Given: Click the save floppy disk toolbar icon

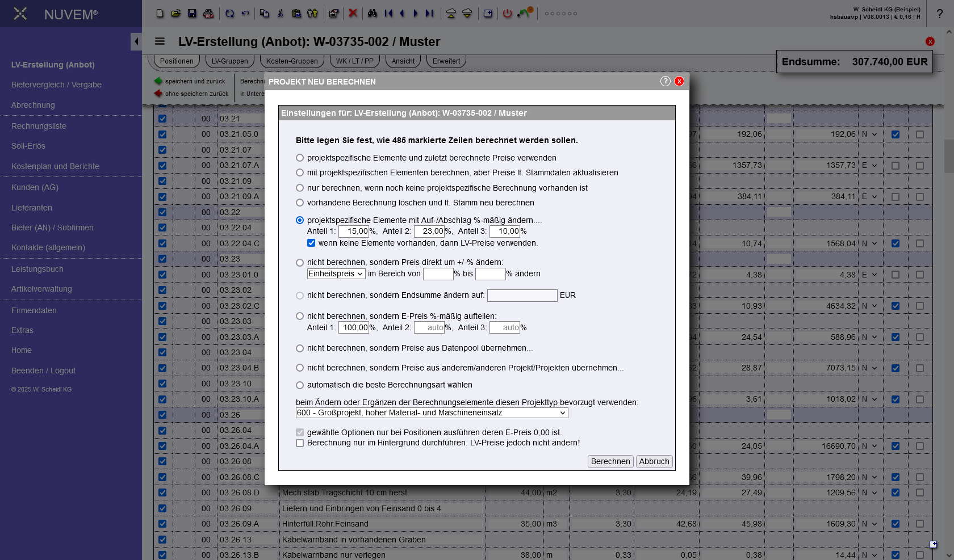Looking at the screenshot, I should [x=192, y=13].
